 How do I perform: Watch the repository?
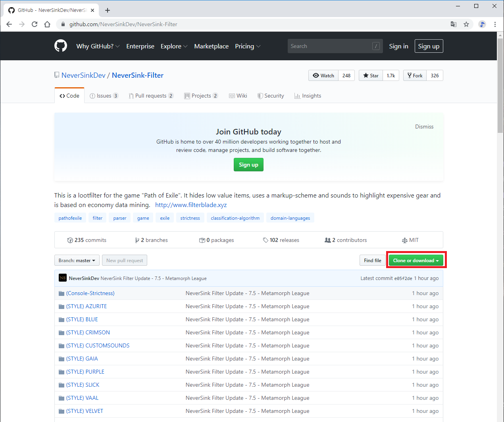[x=323, y=75]
